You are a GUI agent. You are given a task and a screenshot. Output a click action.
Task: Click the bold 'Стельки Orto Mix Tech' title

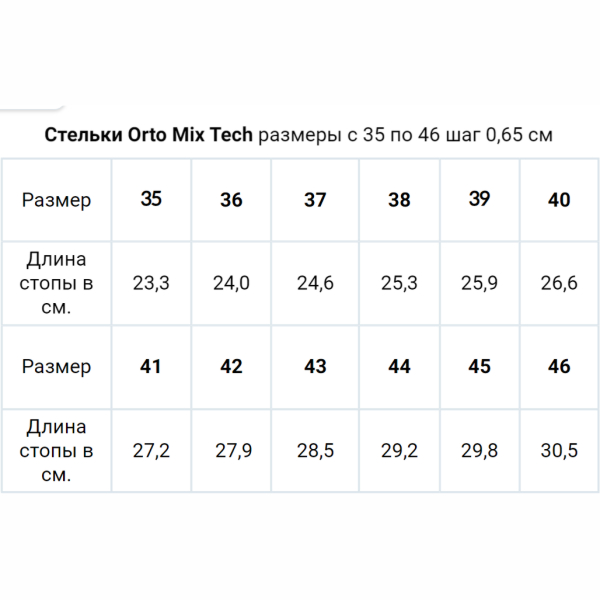[x=149, y=135]
